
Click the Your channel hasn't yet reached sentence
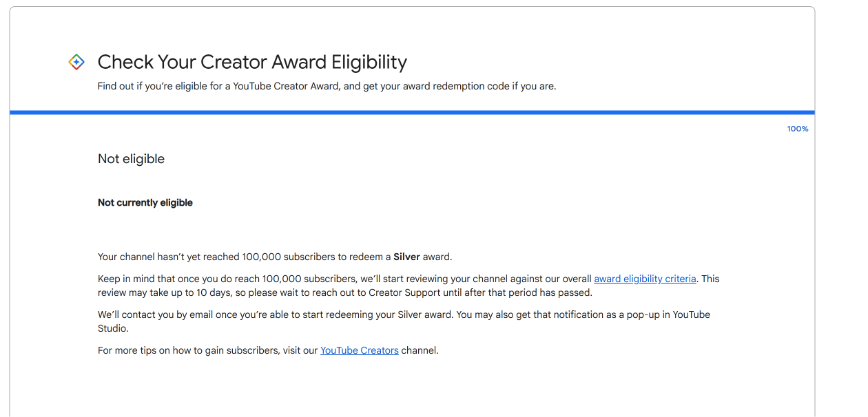click(275, 257)
